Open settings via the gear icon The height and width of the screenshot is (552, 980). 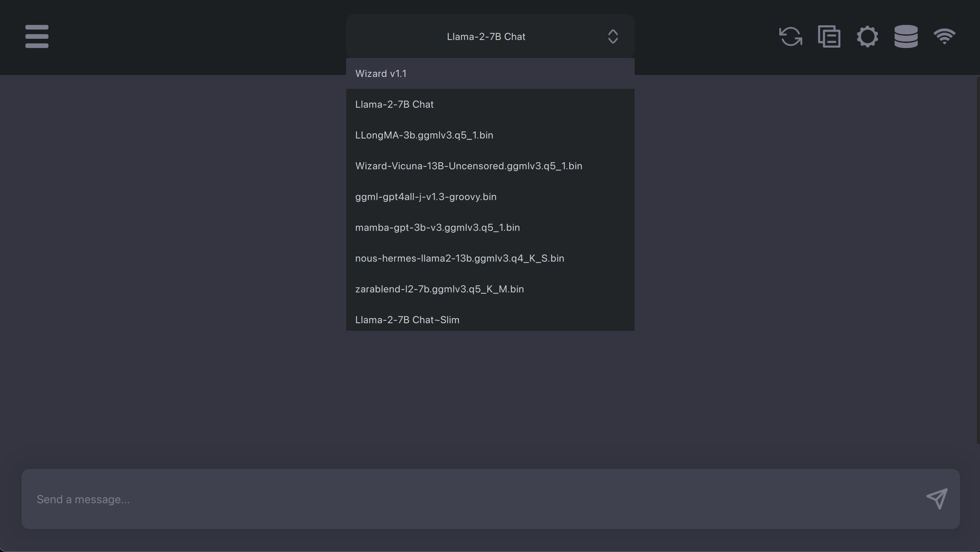pos(867,36)
